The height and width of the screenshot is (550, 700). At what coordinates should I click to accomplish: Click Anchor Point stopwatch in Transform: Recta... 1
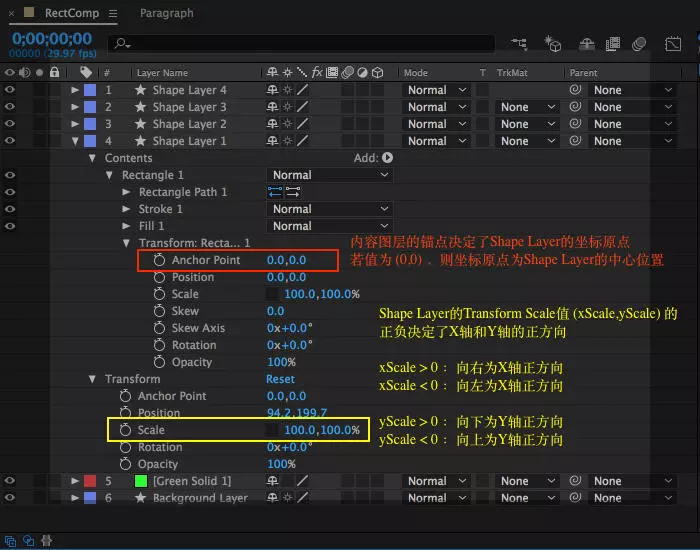(x=159, y=260)
